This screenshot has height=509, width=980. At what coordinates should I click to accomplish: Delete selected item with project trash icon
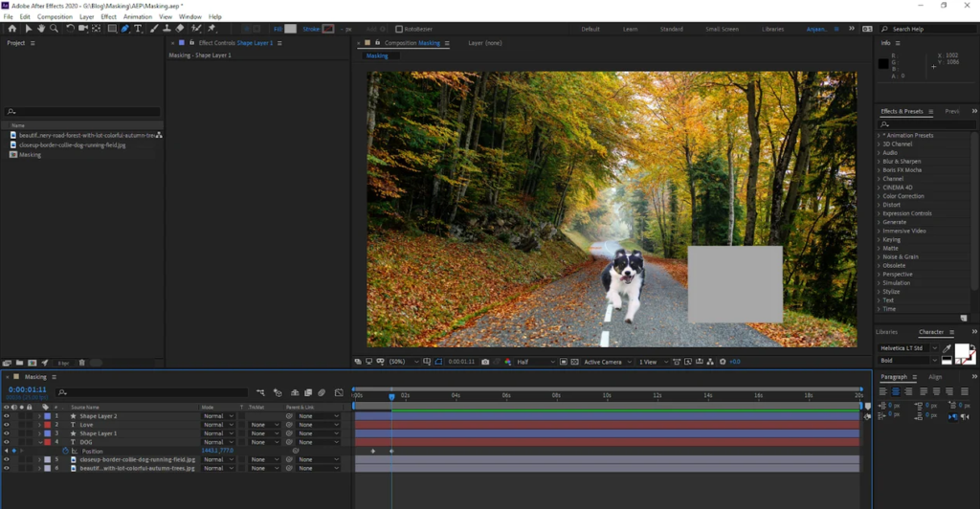81,363
